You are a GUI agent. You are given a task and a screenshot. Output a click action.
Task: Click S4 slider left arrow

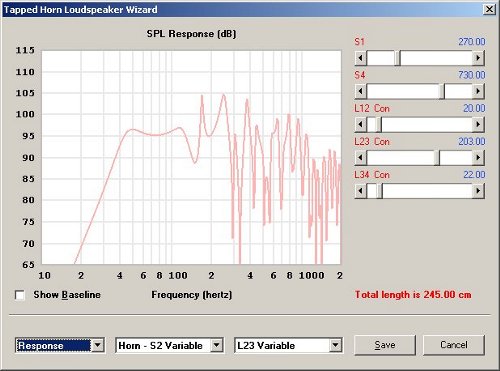(x=361, y=91)
